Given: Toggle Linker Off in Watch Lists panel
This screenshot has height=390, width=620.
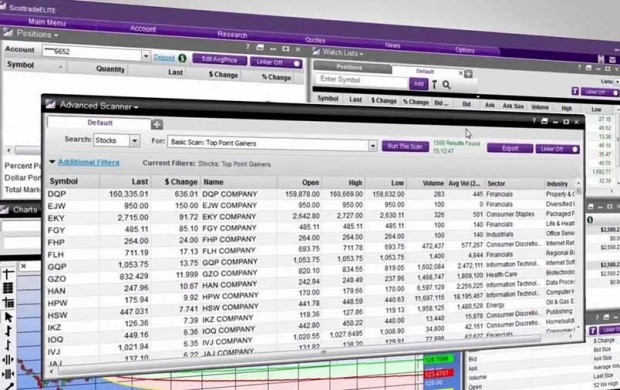Looking at the screenshot, I should click(600, 92).
